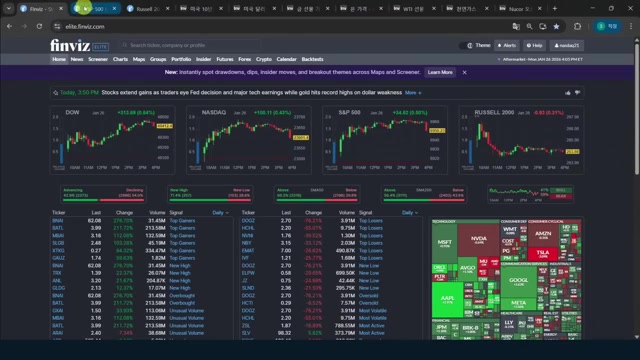Click the thumbs down icon on news headline
This screenshot has height=360, width=640.
pyautogui.click(x=578, y=93)
